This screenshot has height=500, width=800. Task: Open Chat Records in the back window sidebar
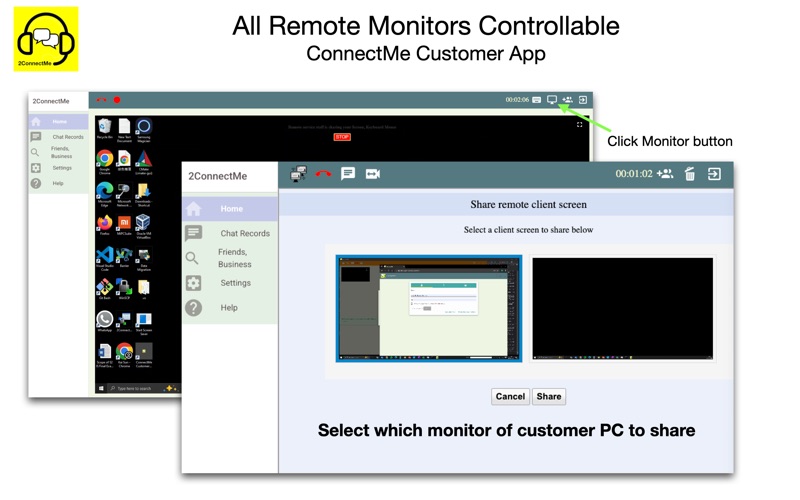click(x=58, y=137)
